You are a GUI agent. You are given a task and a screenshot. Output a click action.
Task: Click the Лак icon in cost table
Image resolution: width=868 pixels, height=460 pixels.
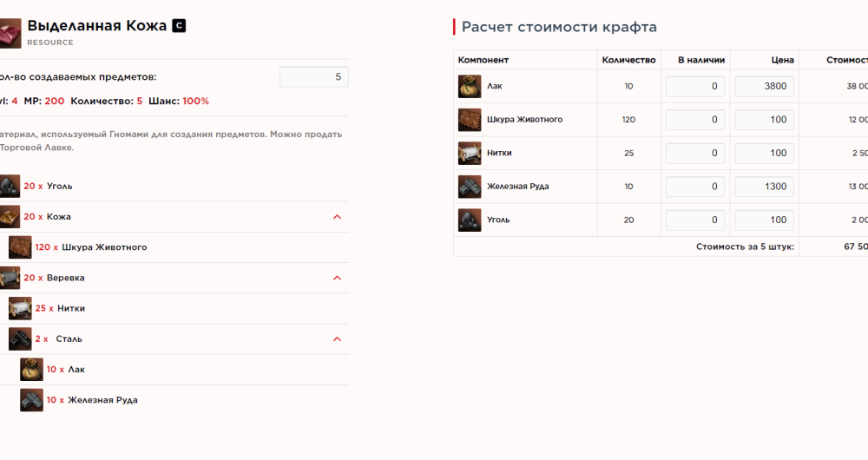pos(470,86)
